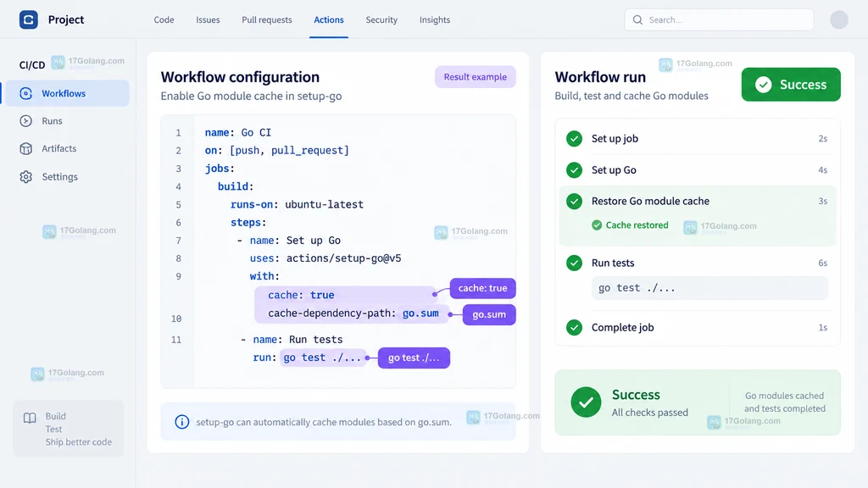Screen dimensions: 868x488
Task: Click the small Cache restored check icon
Action: click(597, 225)
